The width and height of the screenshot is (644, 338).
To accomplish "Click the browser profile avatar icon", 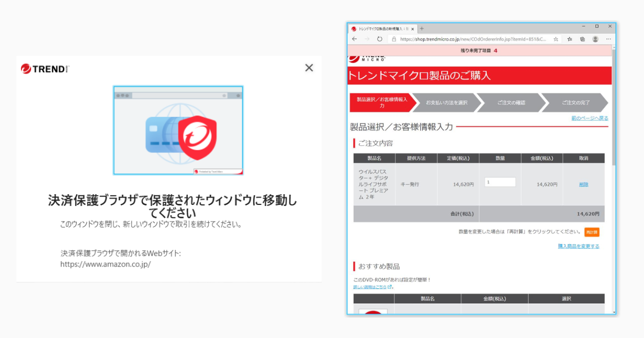I will tap(595, 39).
